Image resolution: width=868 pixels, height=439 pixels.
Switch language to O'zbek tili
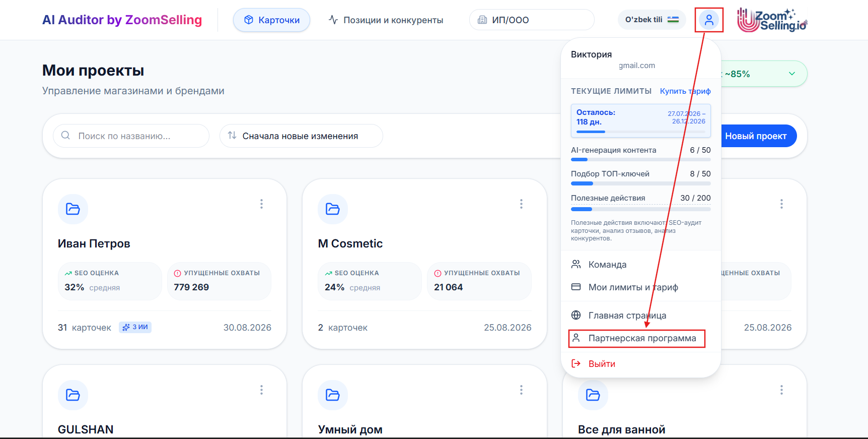coord(652,20)
